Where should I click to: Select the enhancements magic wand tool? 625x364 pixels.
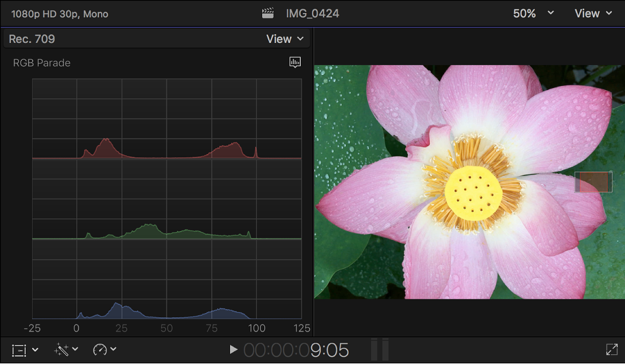pyautogui.click(x=64, y=349)
